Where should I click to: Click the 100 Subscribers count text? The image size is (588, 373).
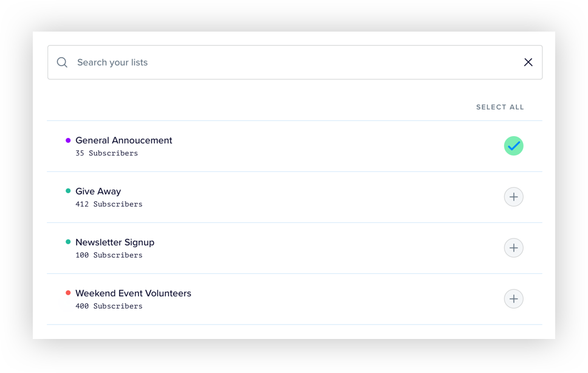coord(109,256)
